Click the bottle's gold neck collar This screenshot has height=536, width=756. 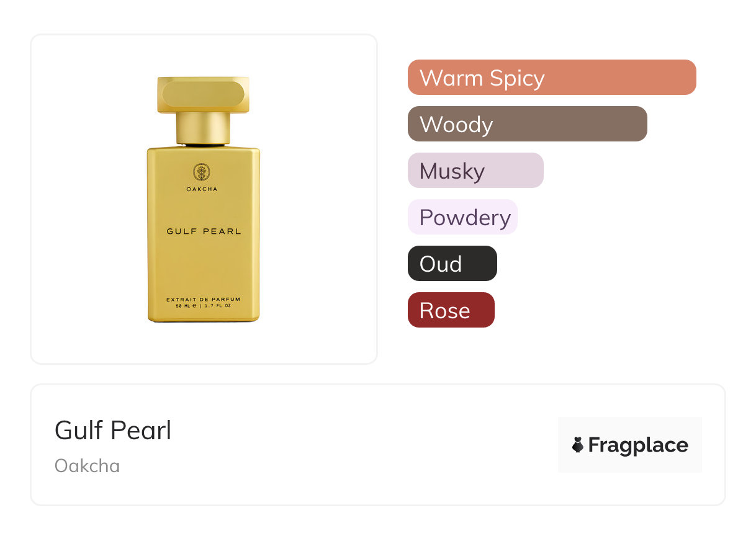click(x=203, y=127)
